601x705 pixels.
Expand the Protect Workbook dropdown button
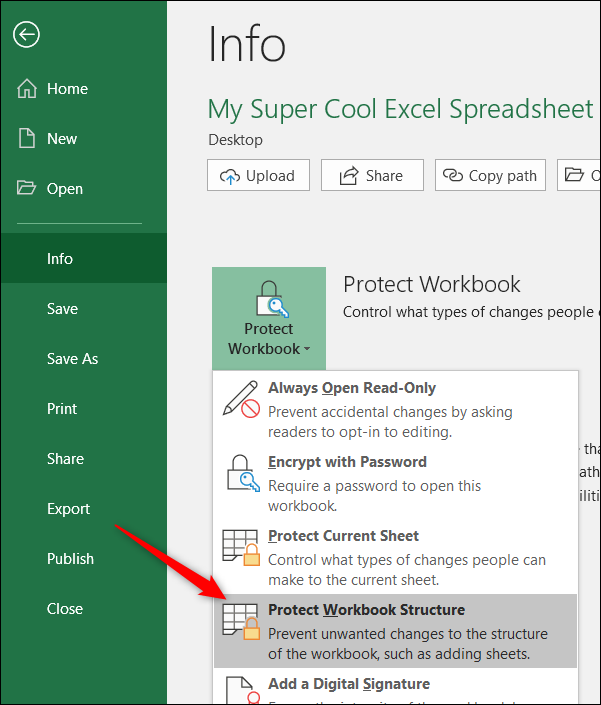[x=269, y=317]
